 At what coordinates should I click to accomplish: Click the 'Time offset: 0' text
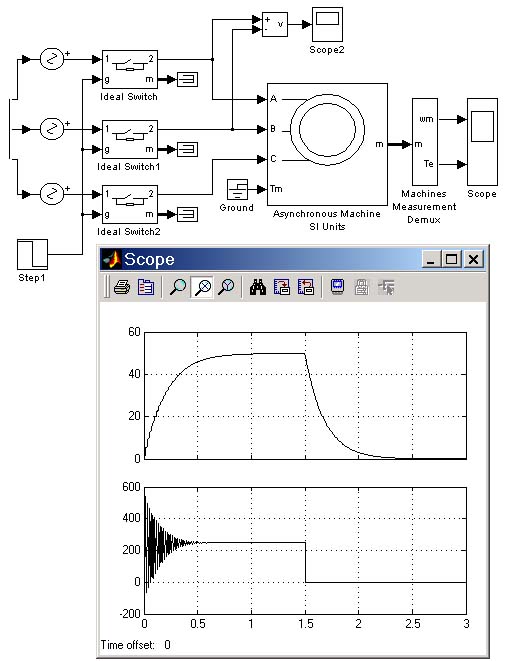[x=136, y=645]
